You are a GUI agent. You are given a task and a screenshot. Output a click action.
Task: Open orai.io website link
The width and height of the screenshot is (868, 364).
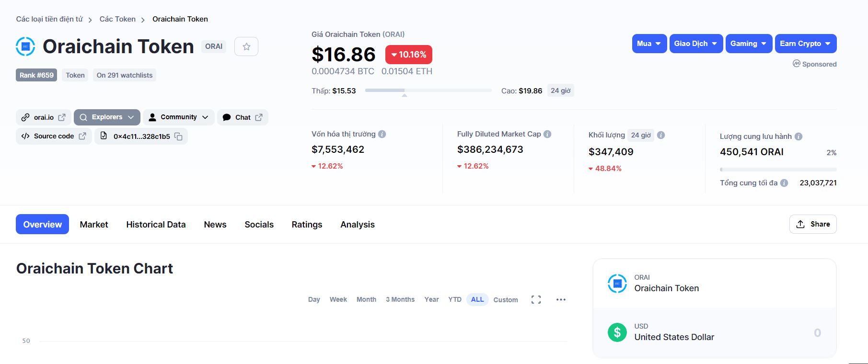click(x=44, y=117)
